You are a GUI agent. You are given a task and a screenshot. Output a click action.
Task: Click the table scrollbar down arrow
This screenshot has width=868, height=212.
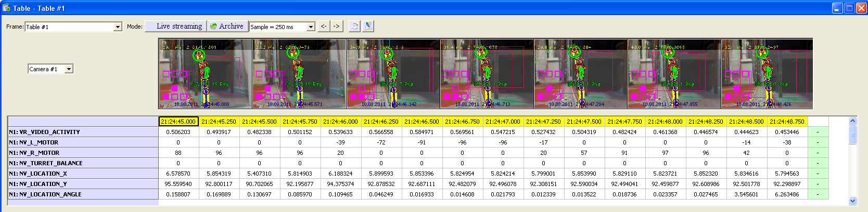pyautogui.click(x=852, y=201)
